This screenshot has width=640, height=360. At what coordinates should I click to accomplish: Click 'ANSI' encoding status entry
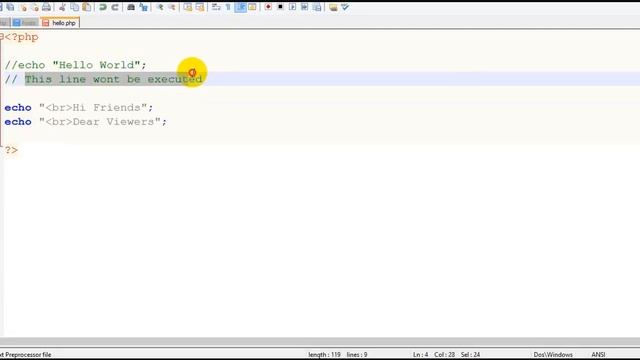coord(598,355)
